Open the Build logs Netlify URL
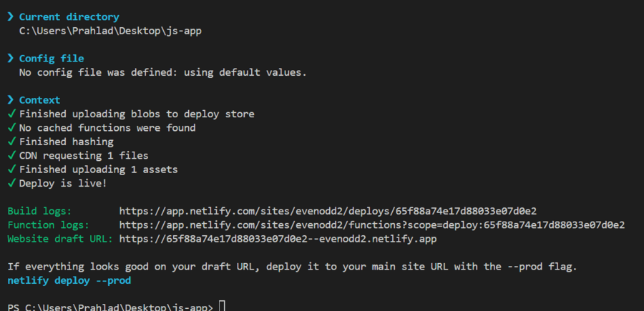The height and width of the screenshot is (311, 644). click(328, 211)
